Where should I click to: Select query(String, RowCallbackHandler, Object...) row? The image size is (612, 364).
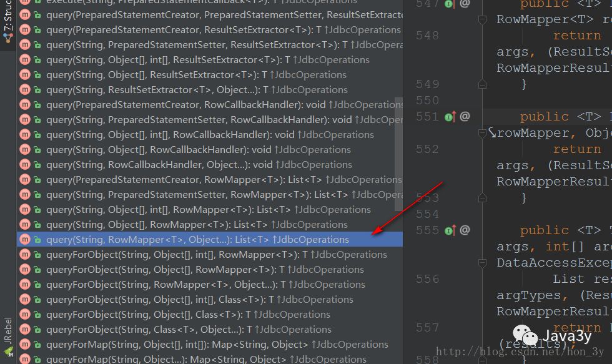pyautogui.click(x=210, y=165)
